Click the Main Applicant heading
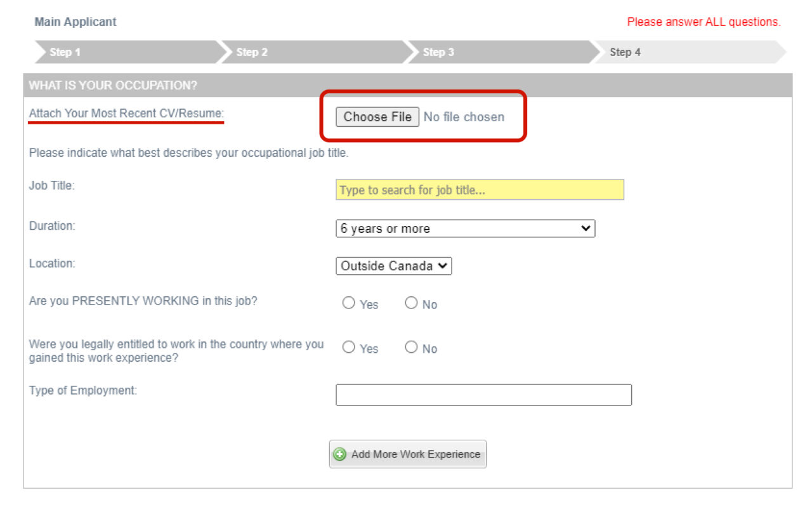 (x=75, y=22)
